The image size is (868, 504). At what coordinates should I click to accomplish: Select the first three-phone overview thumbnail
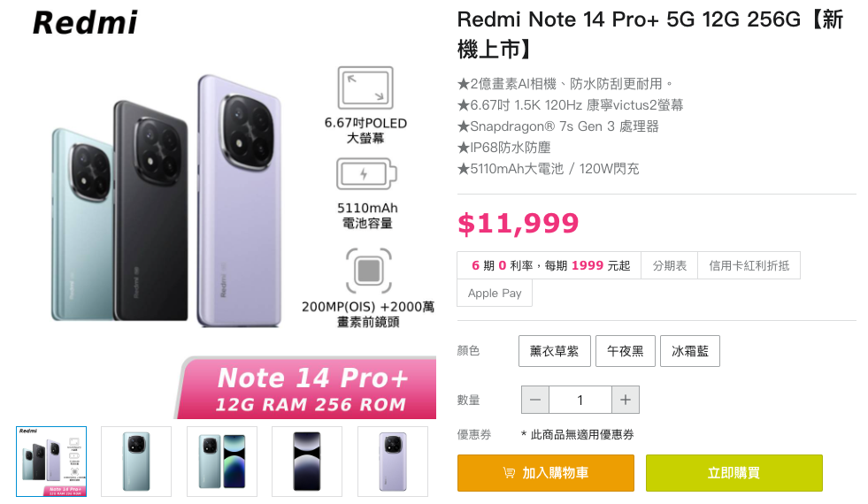tap(51, 461)
